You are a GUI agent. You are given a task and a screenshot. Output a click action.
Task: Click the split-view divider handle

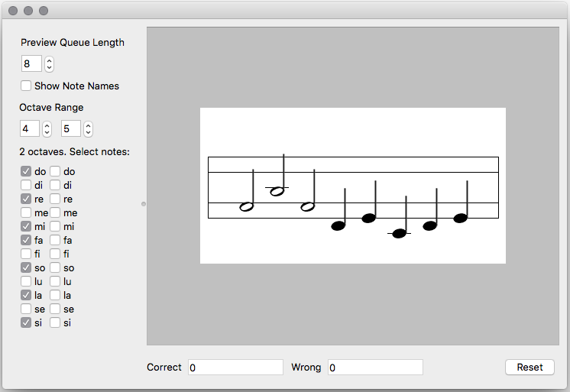pos(144,203)
